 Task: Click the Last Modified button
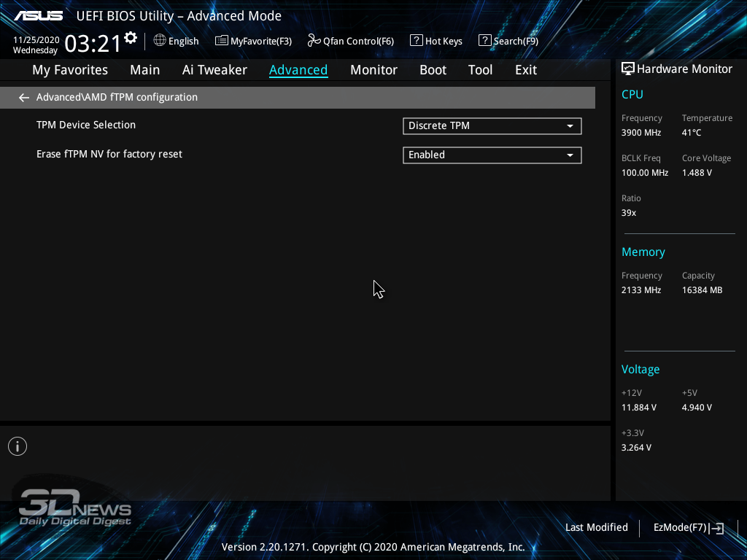point(597,528)
